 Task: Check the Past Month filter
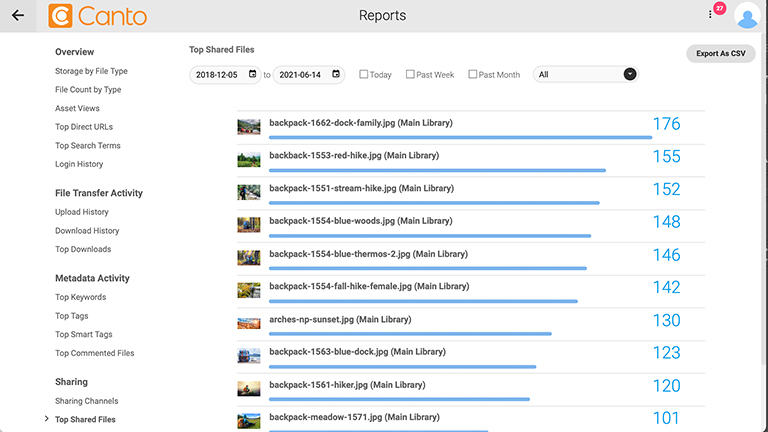[x=473, y=74]
